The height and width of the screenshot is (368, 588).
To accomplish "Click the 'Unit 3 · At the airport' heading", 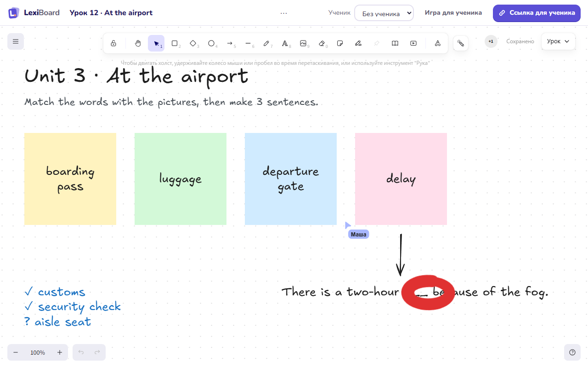I will 136,76.
